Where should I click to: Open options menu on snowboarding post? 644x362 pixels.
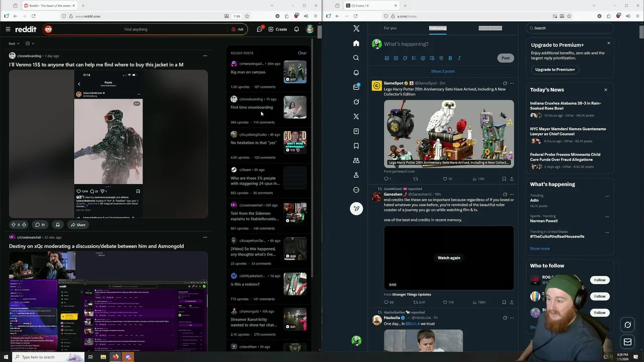coord(205,56)
